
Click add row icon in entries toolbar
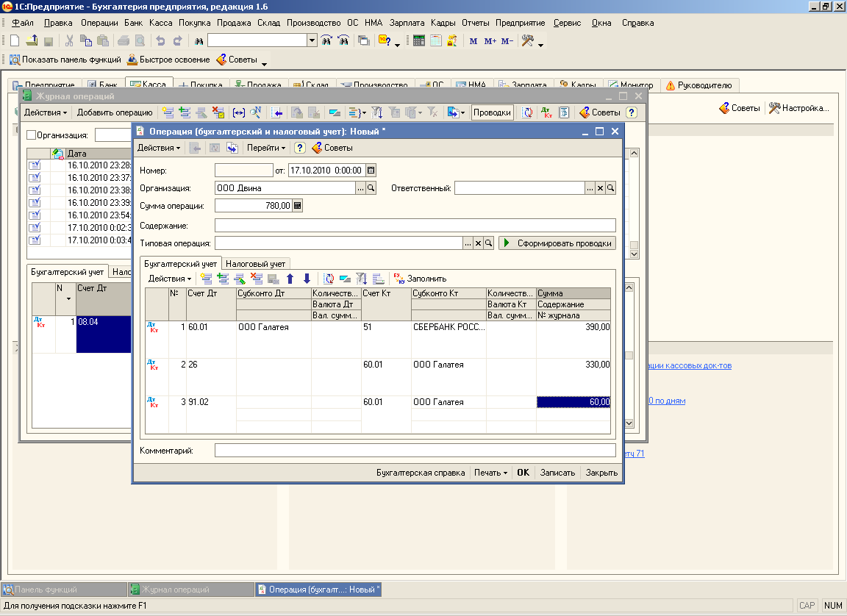click(x=206, y=279)
